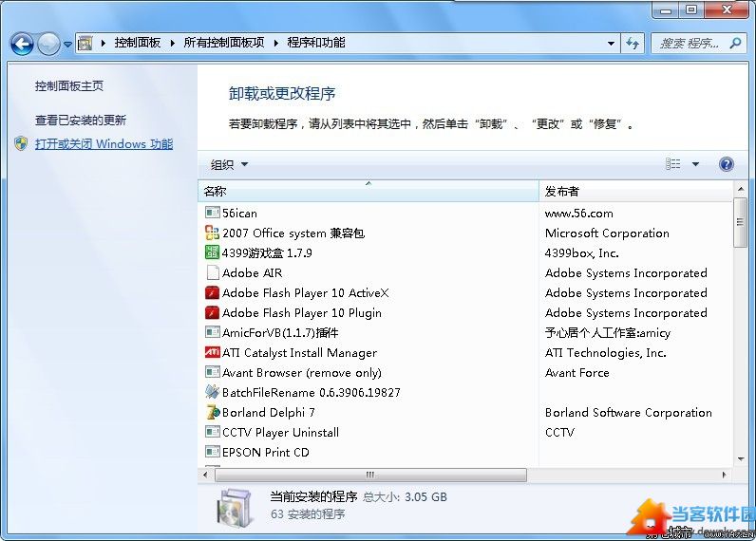Expand arrow after 所有控制面板项 breadcrumb

[275, 44]
